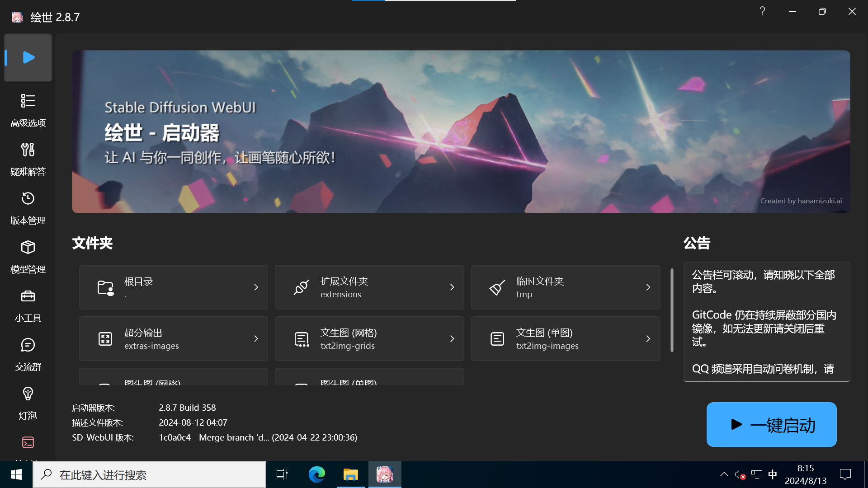The width and height of the screenshot is (868, 488).
Task: Expand 扩展文件夹 extensions chevron
Action: [452, 287]
